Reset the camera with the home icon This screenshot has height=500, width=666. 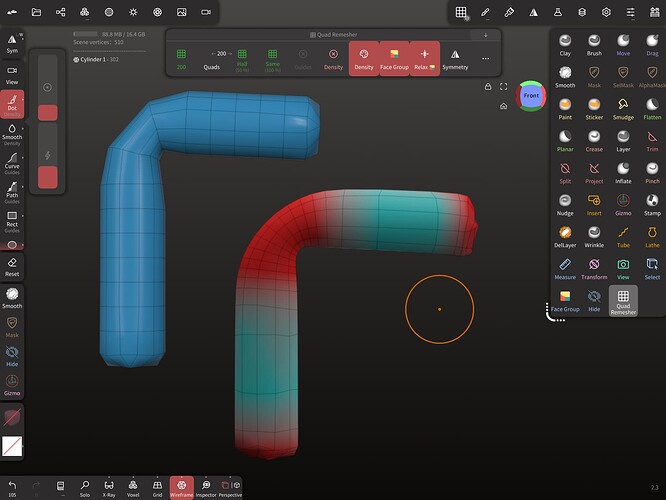click(503, 106)
